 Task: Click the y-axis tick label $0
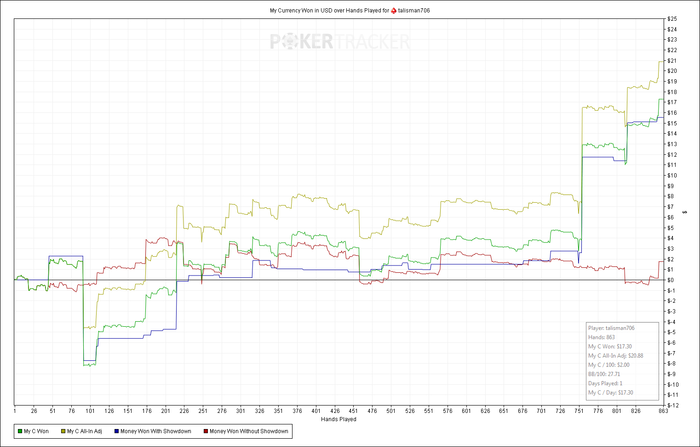(671, 280)
